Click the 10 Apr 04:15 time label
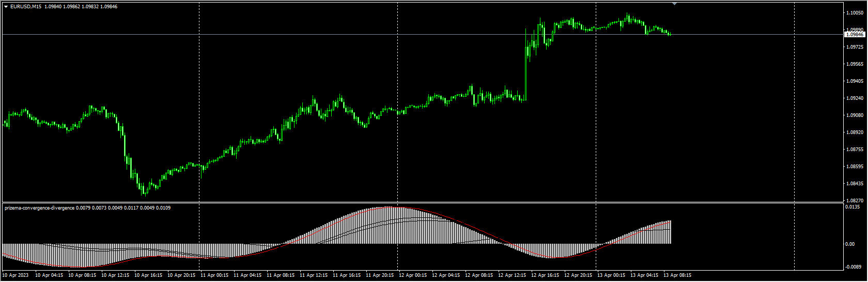The image size is (868, 282). 49,275
